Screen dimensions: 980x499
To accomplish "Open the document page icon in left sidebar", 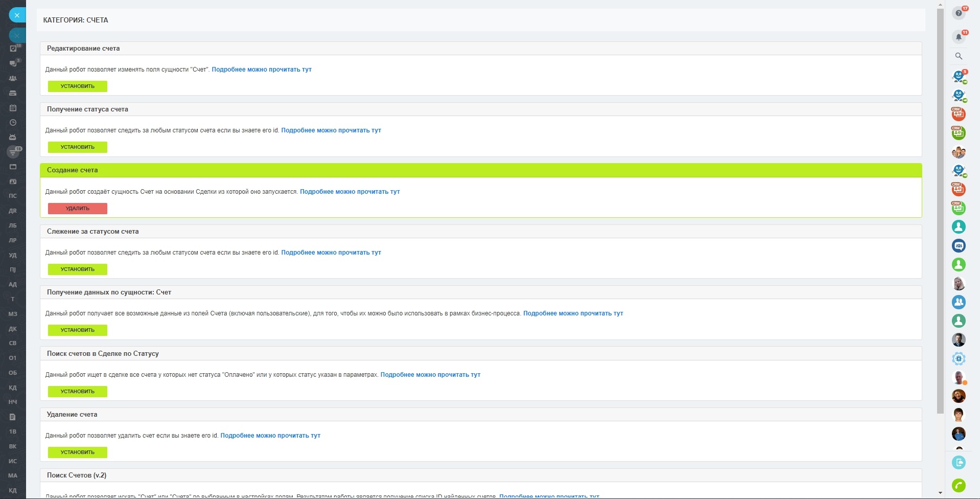I will click(x=13, y=417).
